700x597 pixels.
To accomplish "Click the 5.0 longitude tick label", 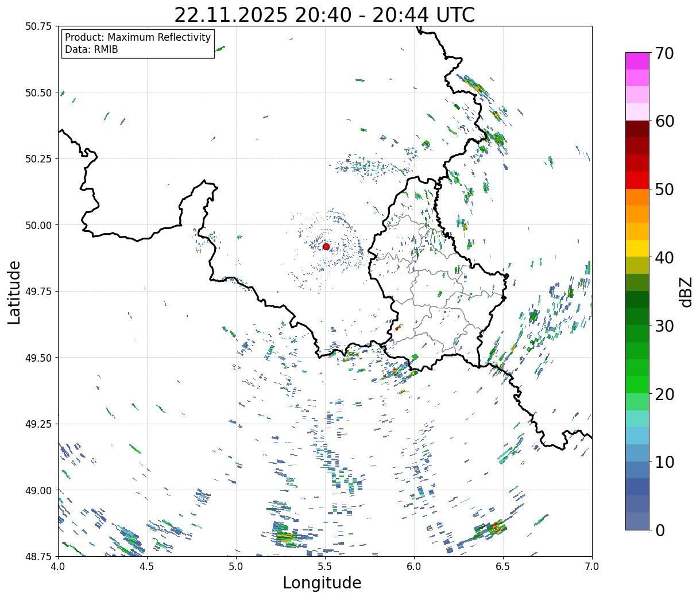I will tap(236, 567).
